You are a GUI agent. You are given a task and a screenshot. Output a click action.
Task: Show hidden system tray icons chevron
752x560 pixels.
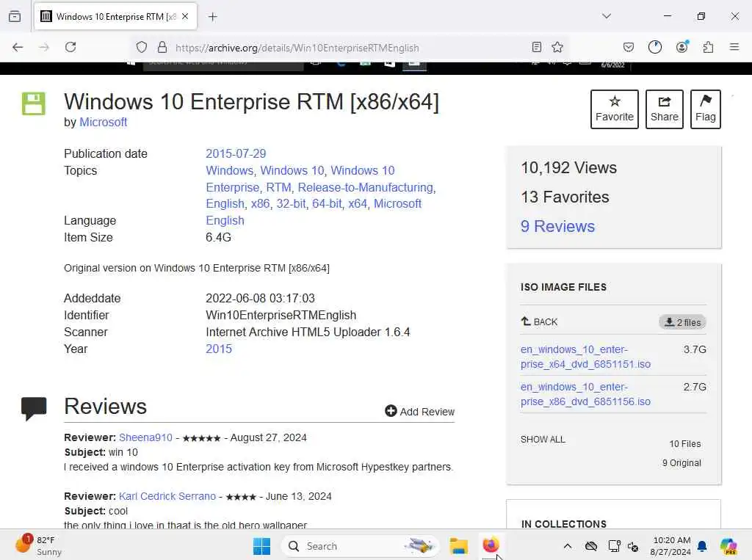click(x=568, y=546)
